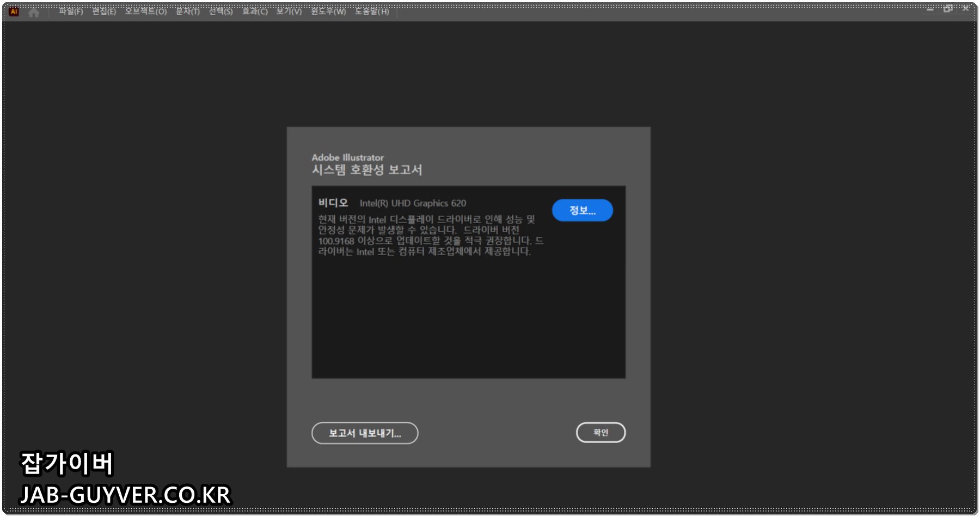Go to the Home screen icon
Screen dimensions: 980x517
click(x=34, y=12)
